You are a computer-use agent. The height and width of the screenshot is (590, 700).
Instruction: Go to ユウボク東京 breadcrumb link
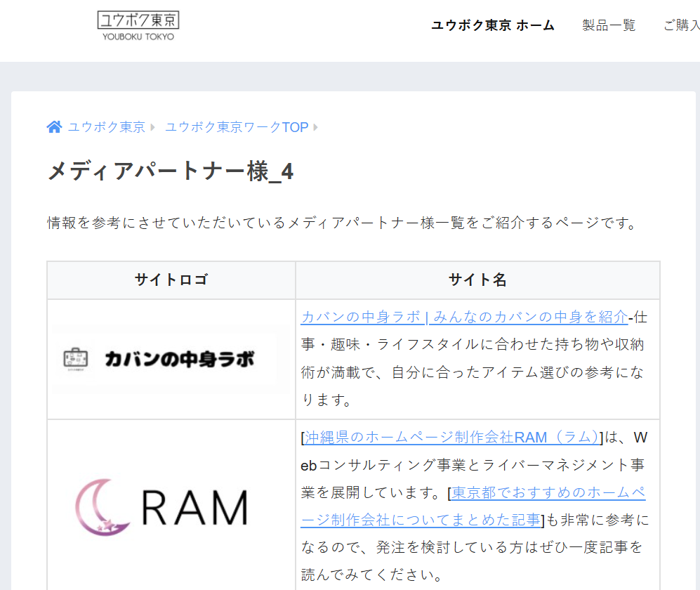pos(107,127)
